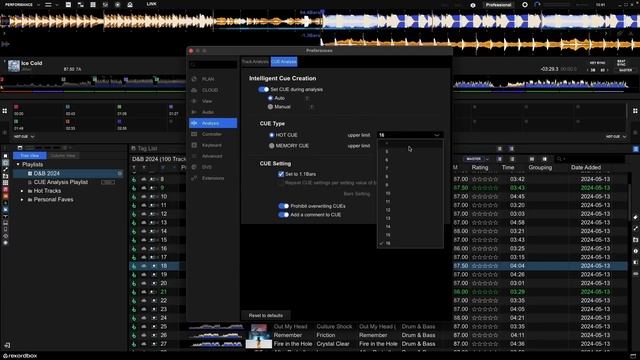Switch to the Track Analysis tab
Image resolution: width=640 pixels, height=360 pixels.
[255, 62]
